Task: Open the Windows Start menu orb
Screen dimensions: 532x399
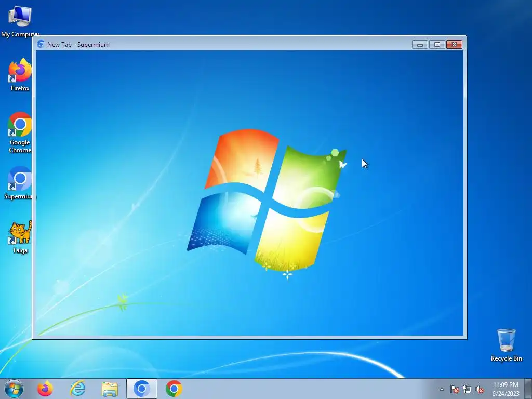Action: pos(14,389)
